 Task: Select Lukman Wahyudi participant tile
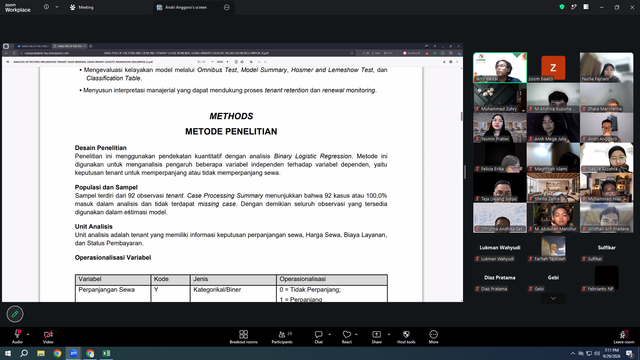click(x=500, y=248)
